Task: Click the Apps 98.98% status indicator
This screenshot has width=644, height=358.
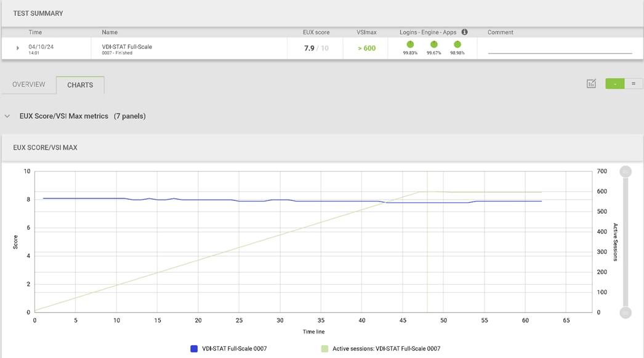Action: [x=457, y=44]
